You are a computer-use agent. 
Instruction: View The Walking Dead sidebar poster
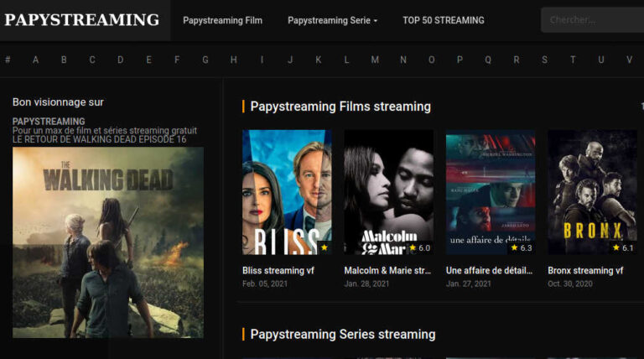(x=107, y=242)
